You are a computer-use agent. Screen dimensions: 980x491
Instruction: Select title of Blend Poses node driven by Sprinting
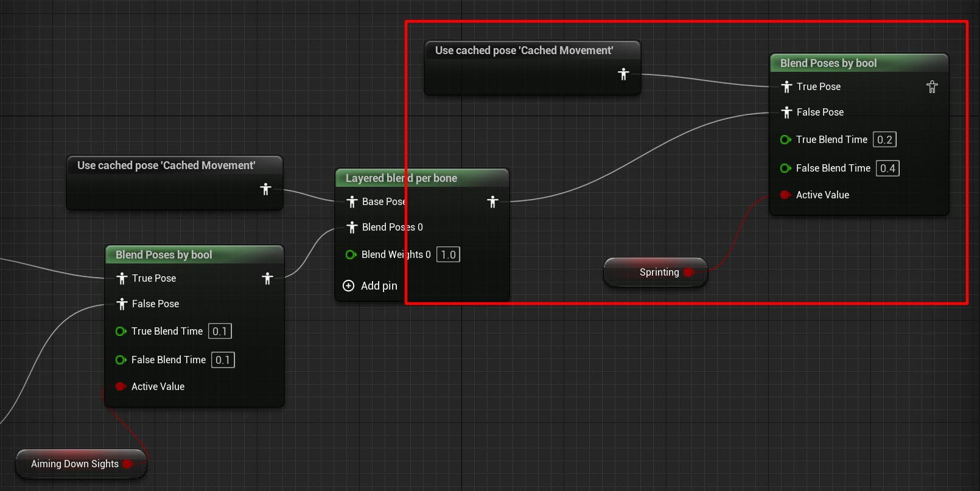coord(828,63)
